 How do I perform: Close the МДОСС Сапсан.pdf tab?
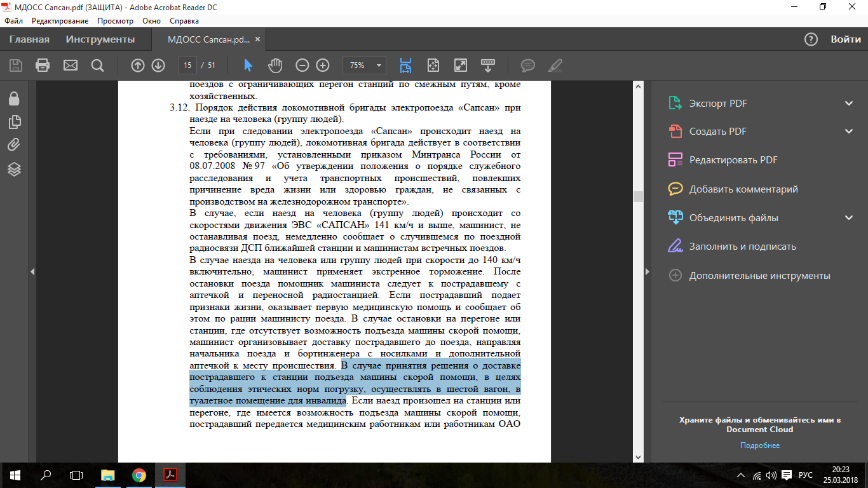(257, 39)
